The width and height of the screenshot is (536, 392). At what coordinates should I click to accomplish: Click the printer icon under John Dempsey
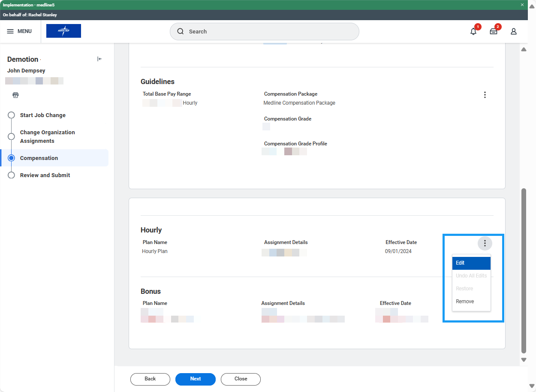click(16, 95)
